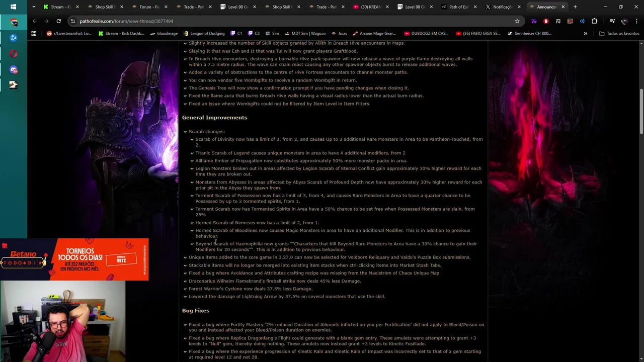Open the Arcane Mage Gear bookmark
Screen dimensions: 644x362
374,33
